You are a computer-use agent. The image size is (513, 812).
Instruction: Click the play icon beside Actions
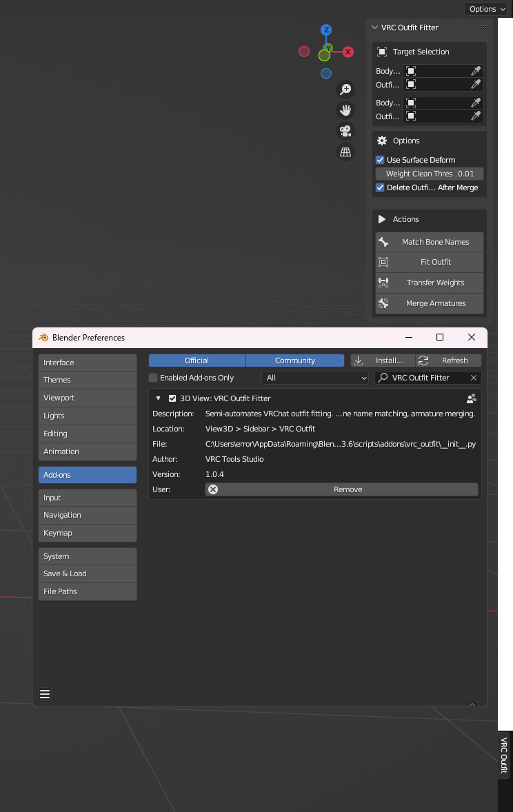point(382,219)
